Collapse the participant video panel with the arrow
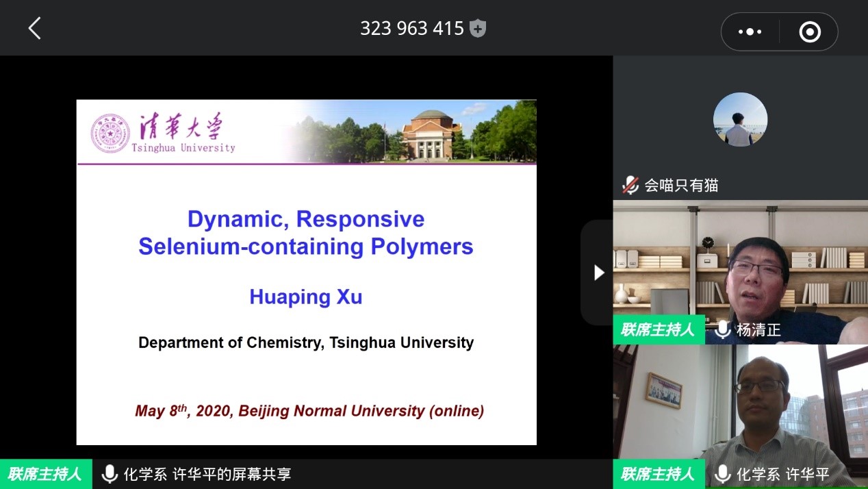 598,273
